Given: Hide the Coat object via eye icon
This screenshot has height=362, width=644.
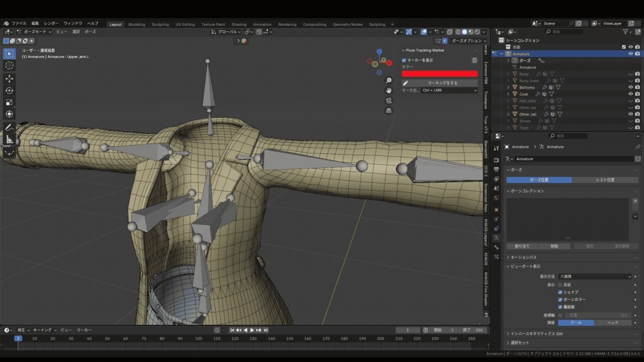Looking at the screenshot, I should [630, 94].
